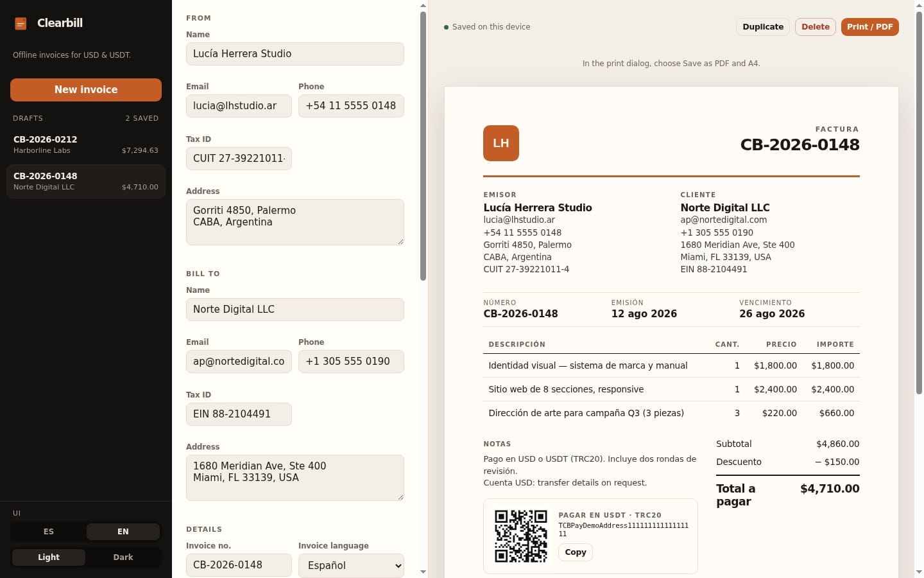Viewport: 924px width, 578px height.
Task: Edit the Bill To name Norte Digital LLC
Action: tap(295, 310)
